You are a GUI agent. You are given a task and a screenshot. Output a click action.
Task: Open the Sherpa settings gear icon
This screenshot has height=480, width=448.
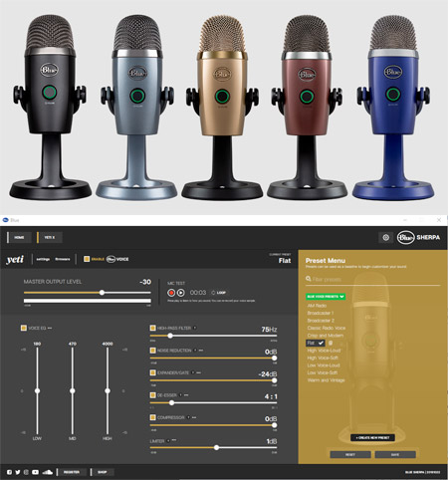tap(385, 237)
